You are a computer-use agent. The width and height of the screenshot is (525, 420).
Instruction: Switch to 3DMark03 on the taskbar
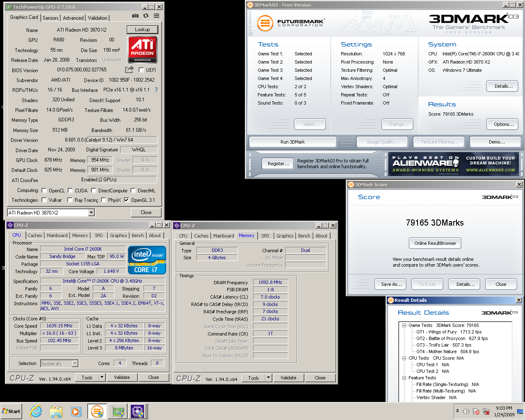pos(97,411)
